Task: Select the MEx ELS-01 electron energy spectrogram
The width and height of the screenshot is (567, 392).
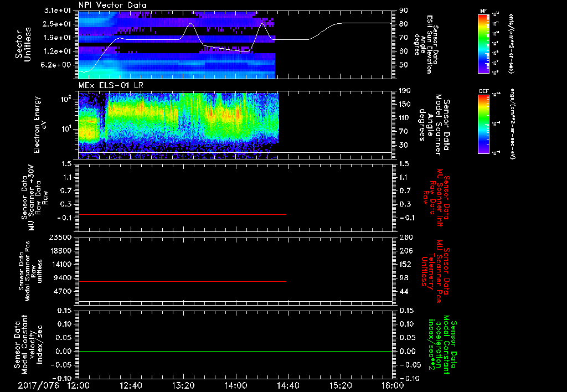Action: click(x=179, y=125)
